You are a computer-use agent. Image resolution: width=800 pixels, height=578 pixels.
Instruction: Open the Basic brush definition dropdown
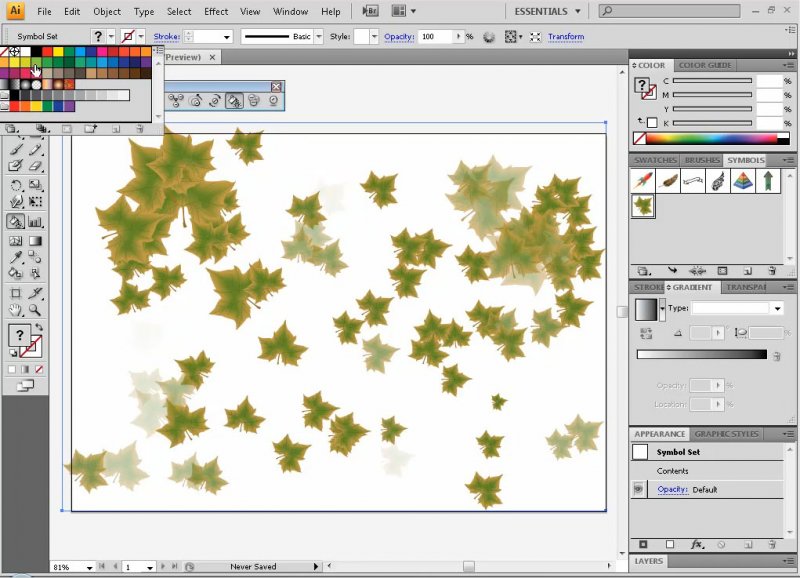[x=319, y=36]
